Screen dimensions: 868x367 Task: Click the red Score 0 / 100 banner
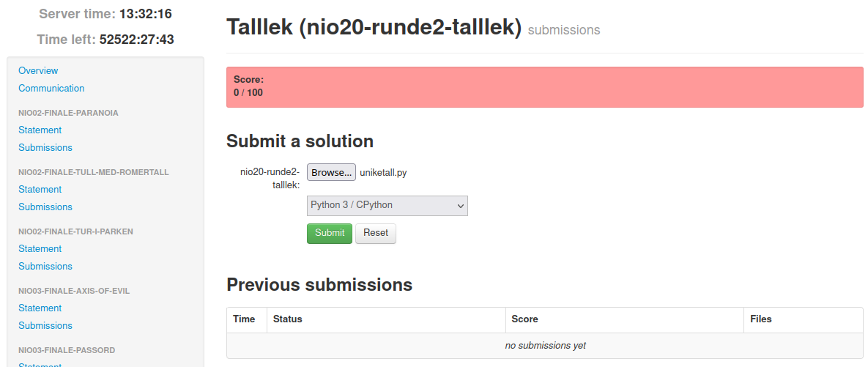click(544, 86)
